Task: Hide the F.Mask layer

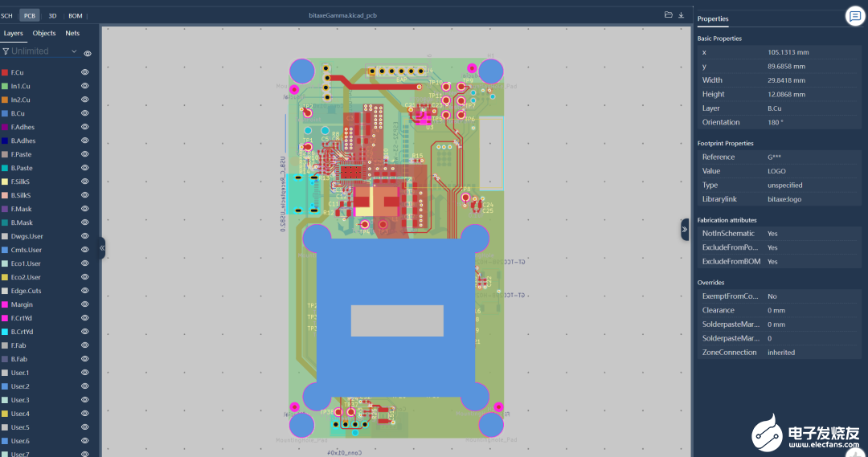Action: 84,209
